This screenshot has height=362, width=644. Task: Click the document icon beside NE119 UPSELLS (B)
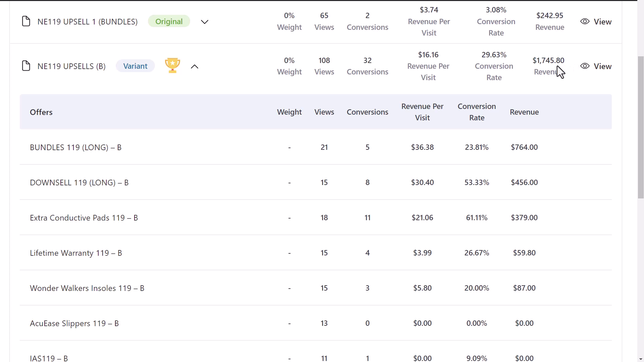26,66
